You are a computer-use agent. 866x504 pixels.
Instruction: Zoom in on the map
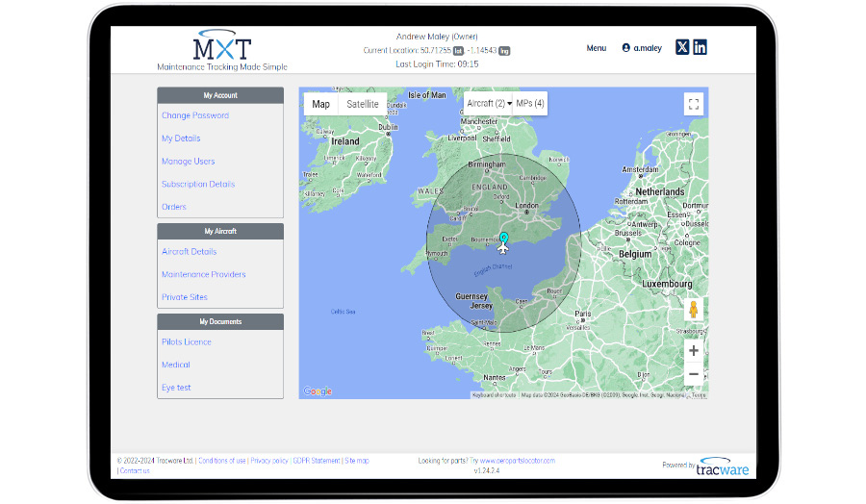coord(694,350)
